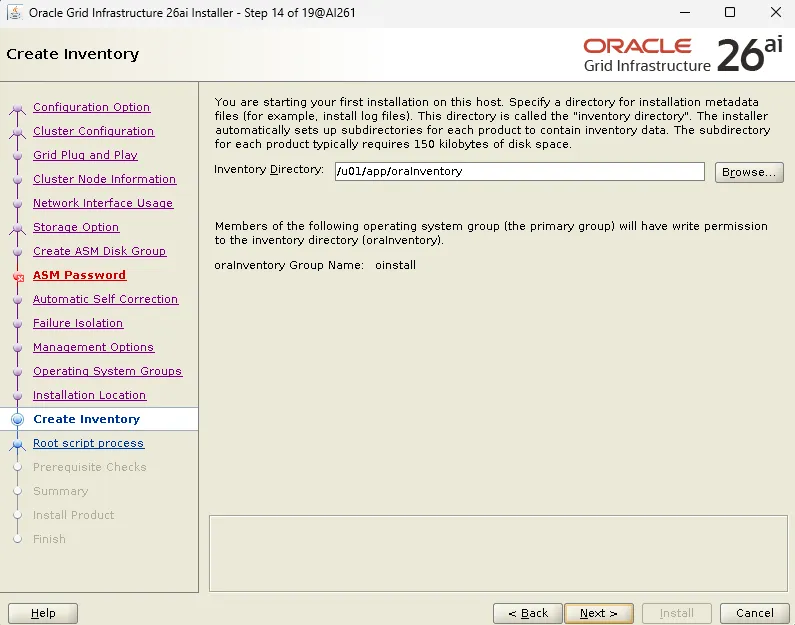Focus the Inventory Directory text field
The height and width of the screenshot is (625, 795).
tap(520, 171)
